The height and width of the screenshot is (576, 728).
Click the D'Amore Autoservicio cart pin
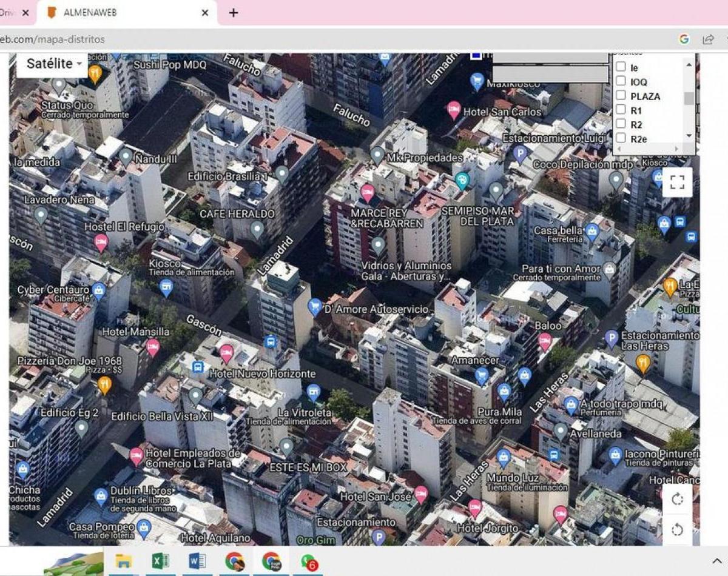(x=315, y=307)
